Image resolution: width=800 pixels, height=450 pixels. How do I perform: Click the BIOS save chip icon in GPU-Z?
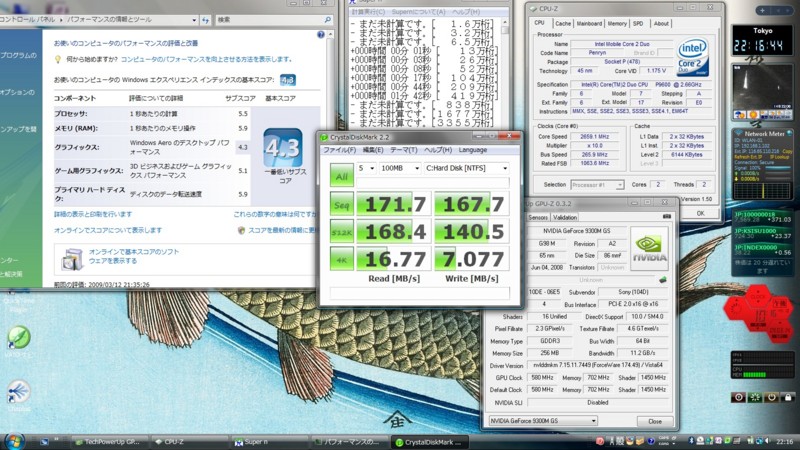pyautogui.click(x=663, y=280)
